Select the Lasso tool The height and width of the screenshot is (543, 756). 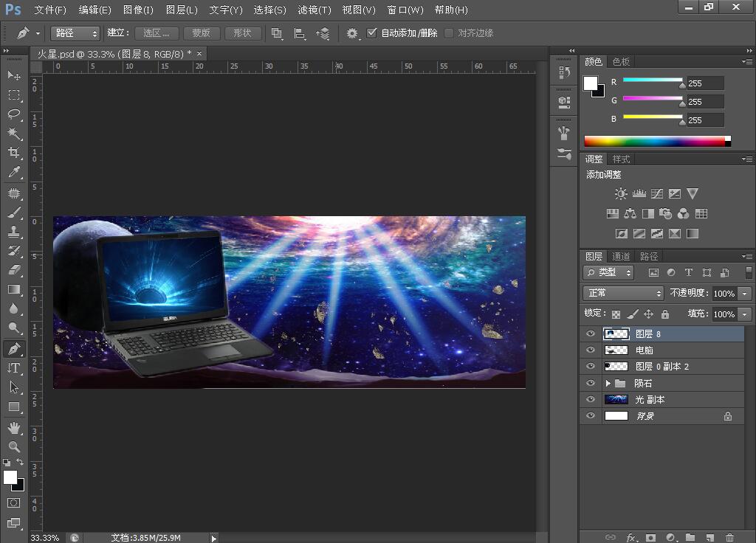14,114
